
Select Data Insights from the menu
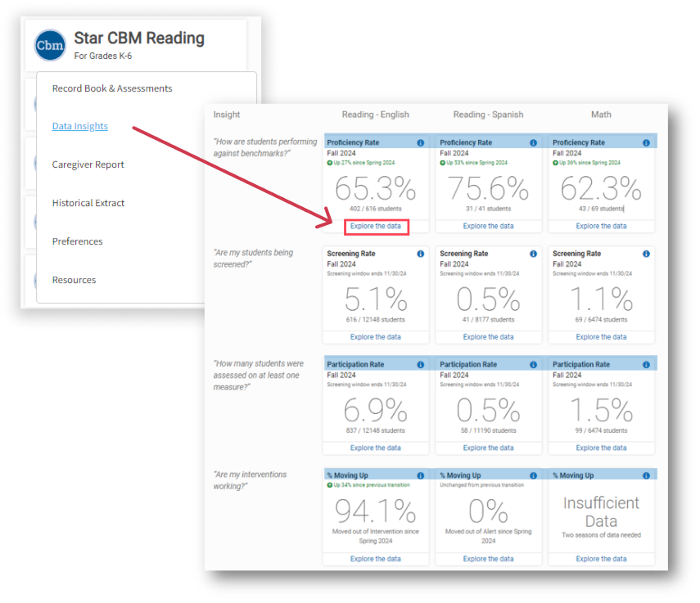click(80, 126)
